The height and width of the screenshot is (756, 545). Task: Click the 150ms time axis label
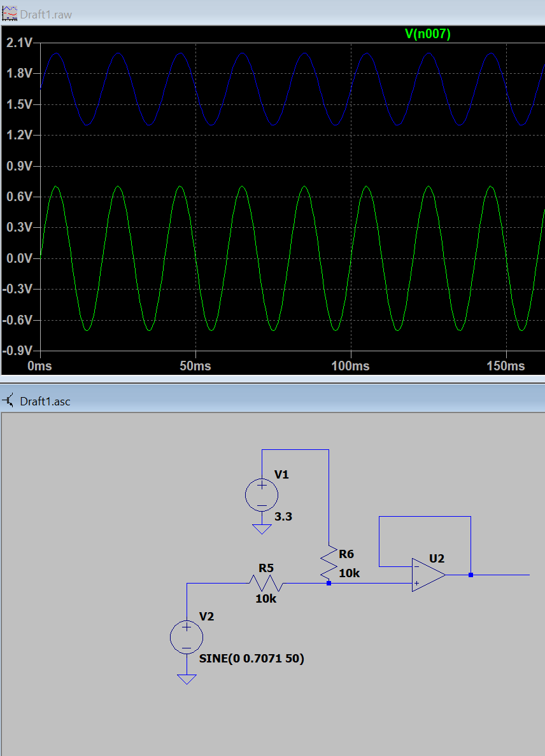[506, 366]
